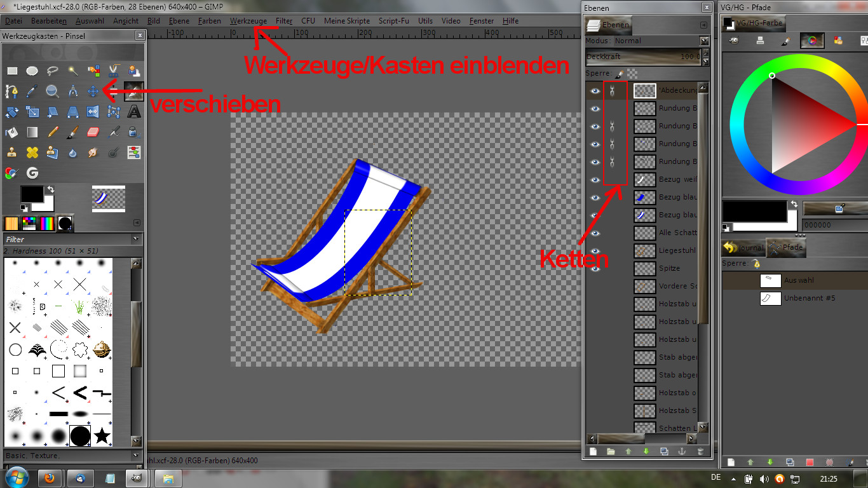Open the Farben menu

click(x=210, y=21)
